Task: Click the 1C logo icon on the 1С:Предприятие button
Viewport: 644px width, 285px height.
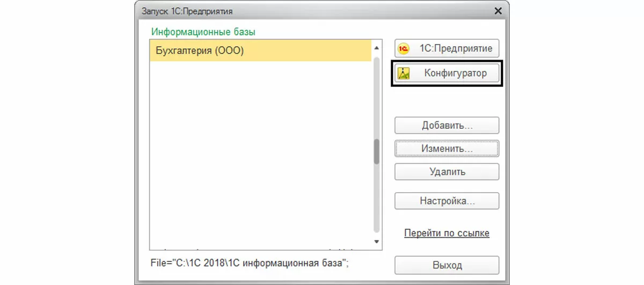Action: [404, 48]
